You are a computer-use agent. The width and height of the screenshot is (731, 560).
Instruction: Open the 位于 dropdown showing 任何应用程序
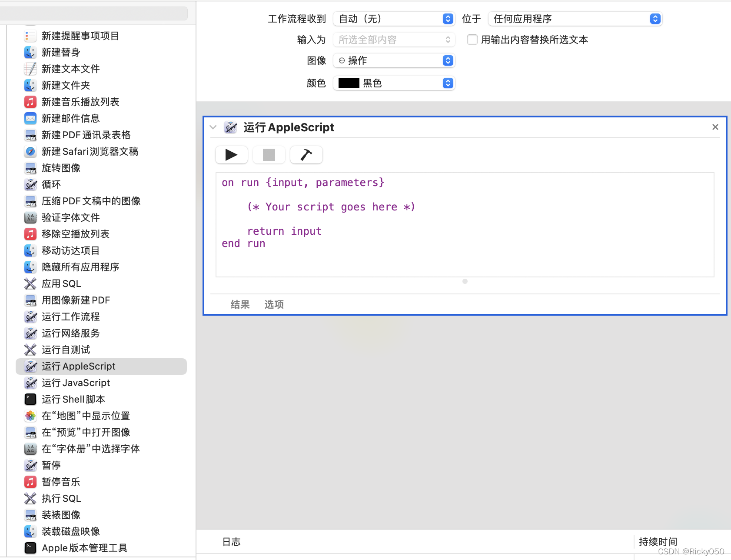point(575,19)
